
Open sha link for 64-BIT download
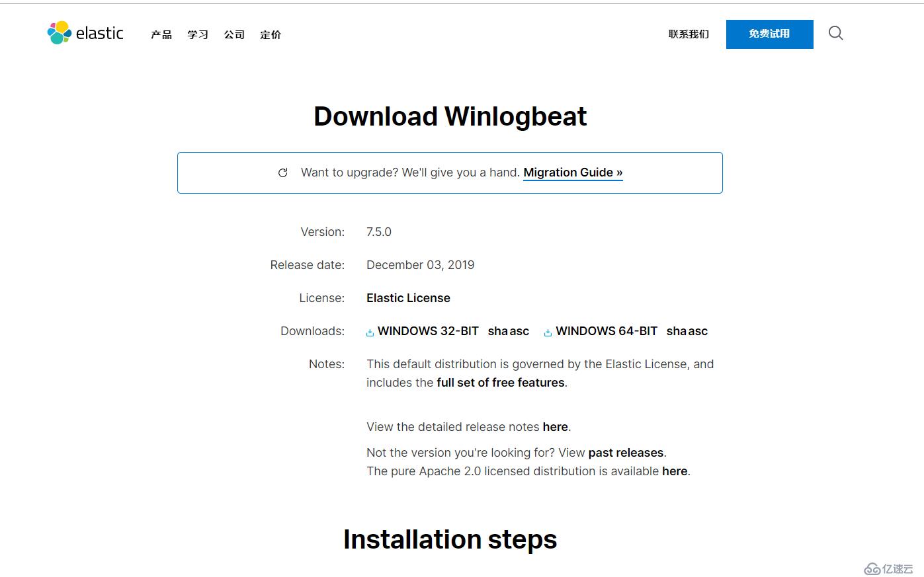click(x=676, y=331)
